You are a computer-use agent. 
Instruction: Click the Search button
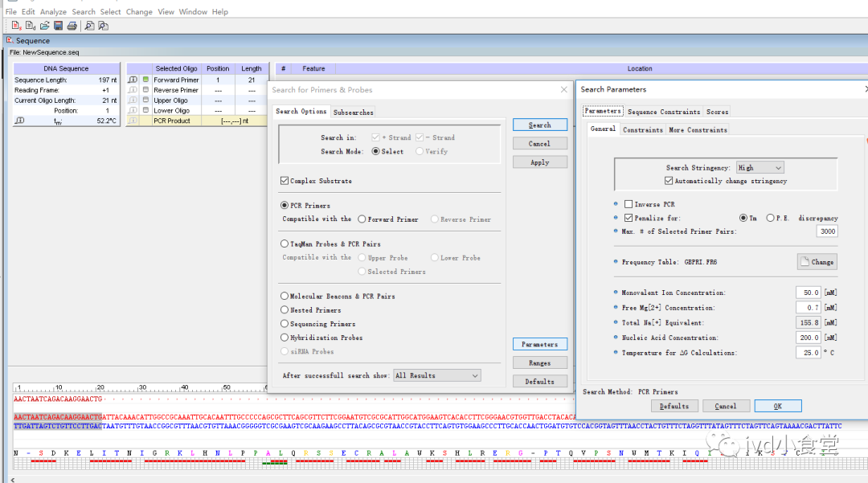(540, 125)
